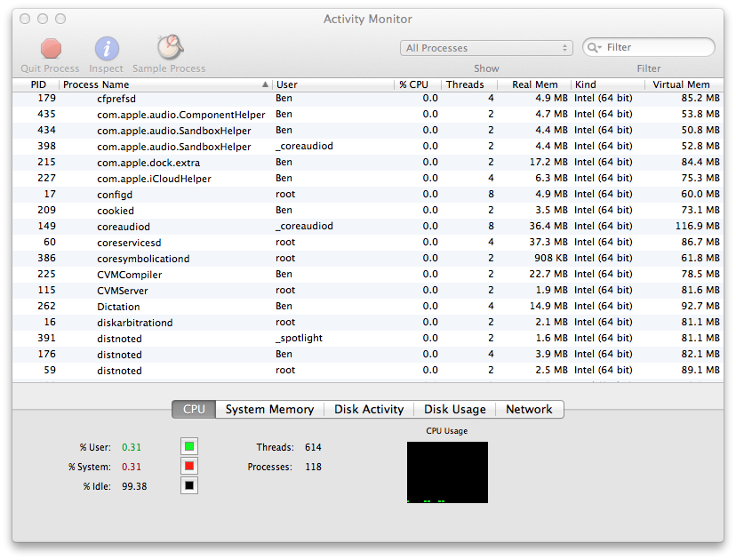Select the CVMServer process row

tap(368, 290)
